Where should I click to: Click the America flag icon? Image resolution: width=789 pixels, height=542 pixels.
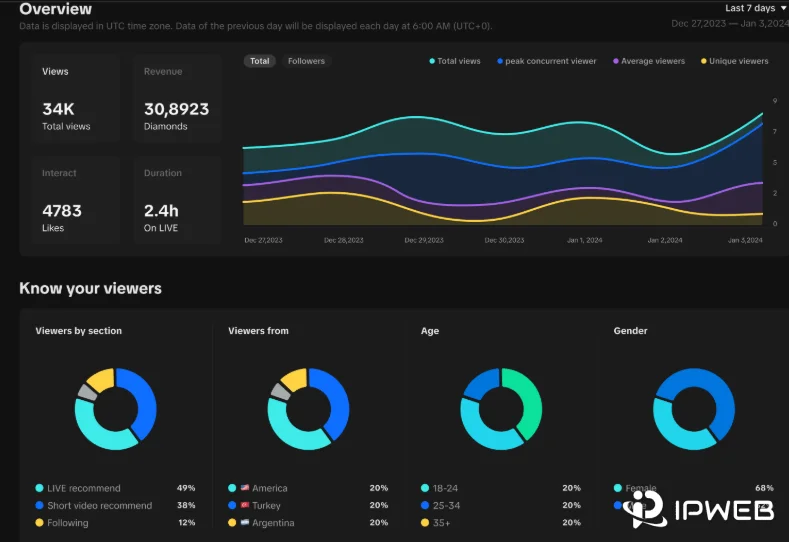pyautogui.click(x=244, y=488)
